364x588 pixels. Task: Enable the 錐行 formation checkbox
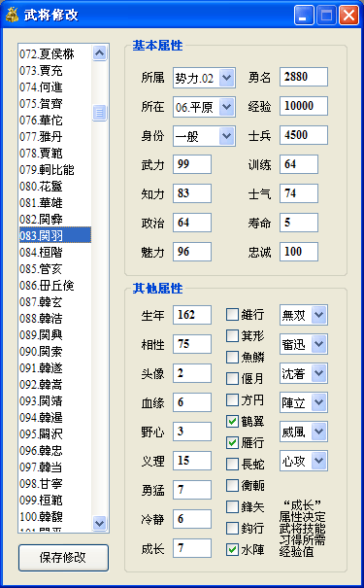pos(232,314)
